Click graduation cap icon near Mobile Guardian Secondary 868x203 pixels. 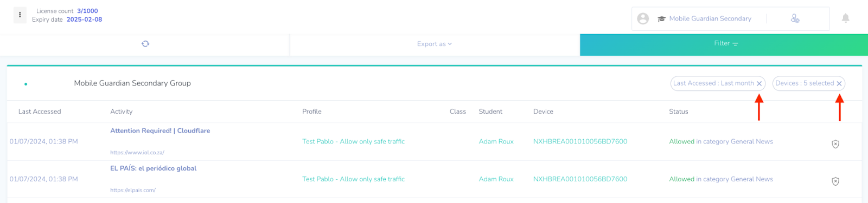pos(661,19)
